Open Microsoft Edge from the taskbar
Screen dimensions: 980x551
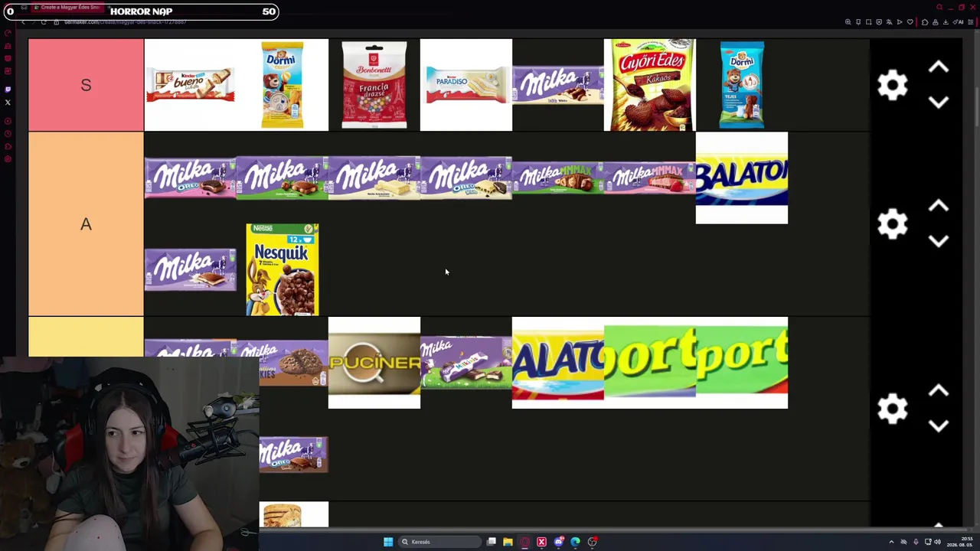click(575, 542)
